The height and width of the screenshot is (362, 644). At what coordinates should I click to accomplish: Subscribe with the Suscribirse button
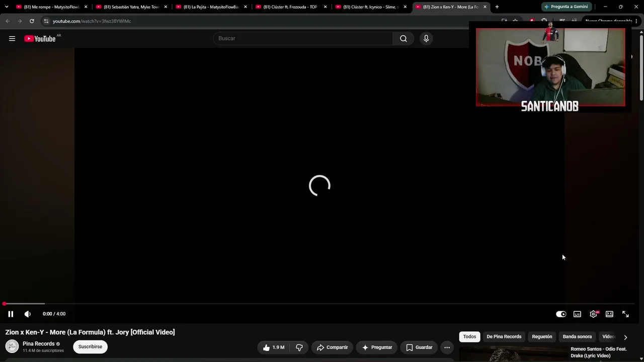(90, 346)
